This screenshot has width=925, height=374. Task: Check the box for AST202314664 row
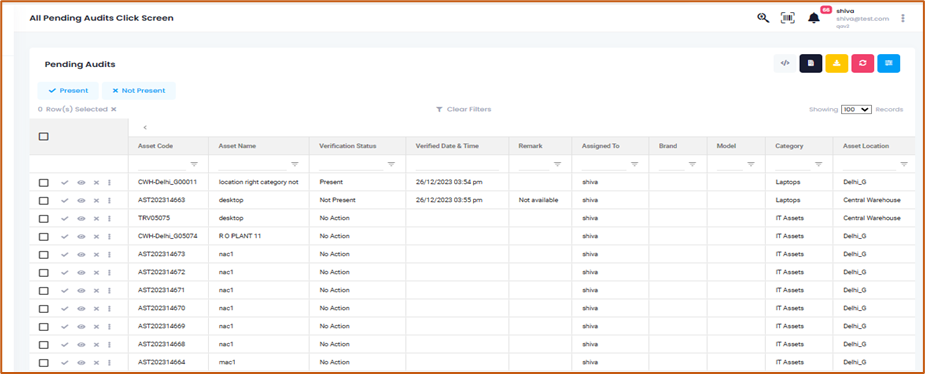44,362
